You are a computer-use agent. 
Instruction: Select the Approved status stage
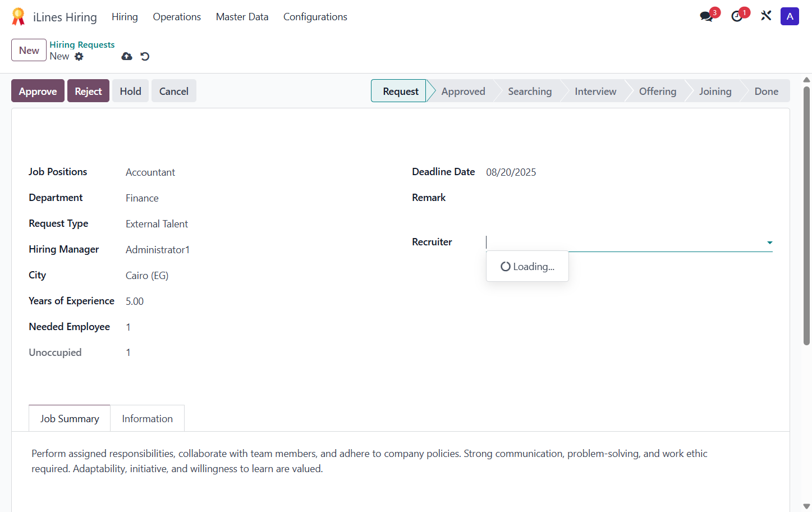[x=463, y=91]
